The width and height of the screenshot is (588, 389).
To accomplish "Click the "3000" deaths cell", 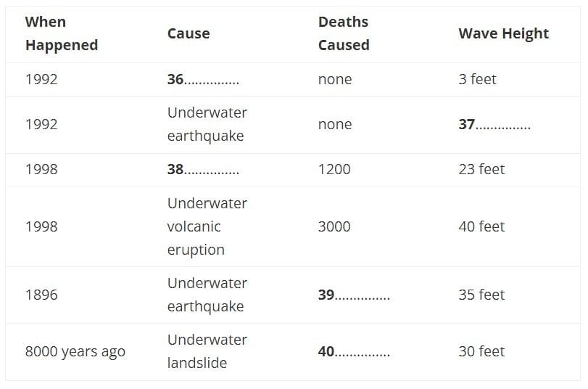I will (334, 226).
